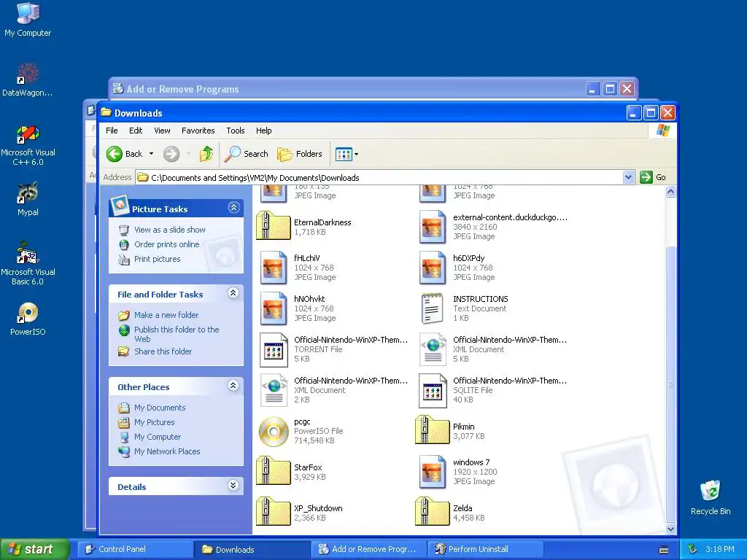Click Make a new folder

[166, 315]
